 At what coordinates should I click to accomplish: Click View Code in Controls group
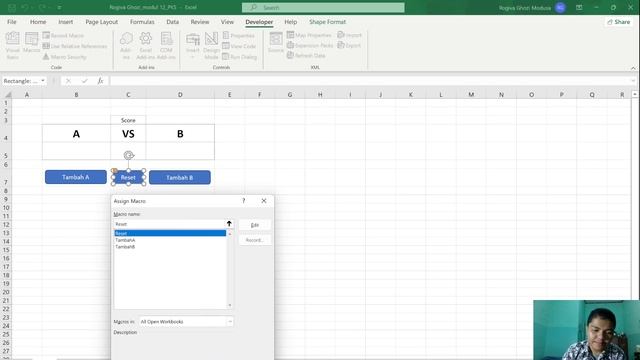(x=239, y=46)
